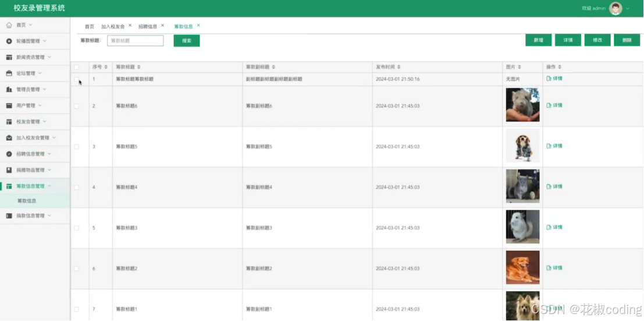Open 捐款信息管理 menu label
644x321 pixels.
(30, 216)
